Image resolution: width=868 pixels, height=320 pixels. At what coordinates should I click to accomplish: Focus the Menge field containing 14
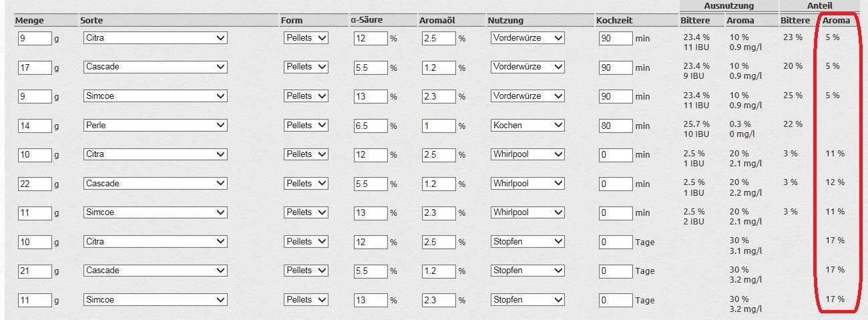click(35, 125)
